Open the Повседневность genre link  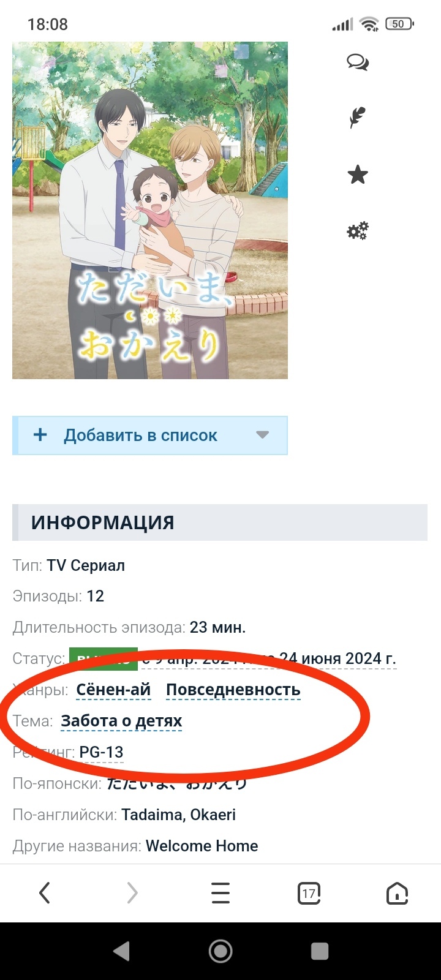click(x=233, y=690)
